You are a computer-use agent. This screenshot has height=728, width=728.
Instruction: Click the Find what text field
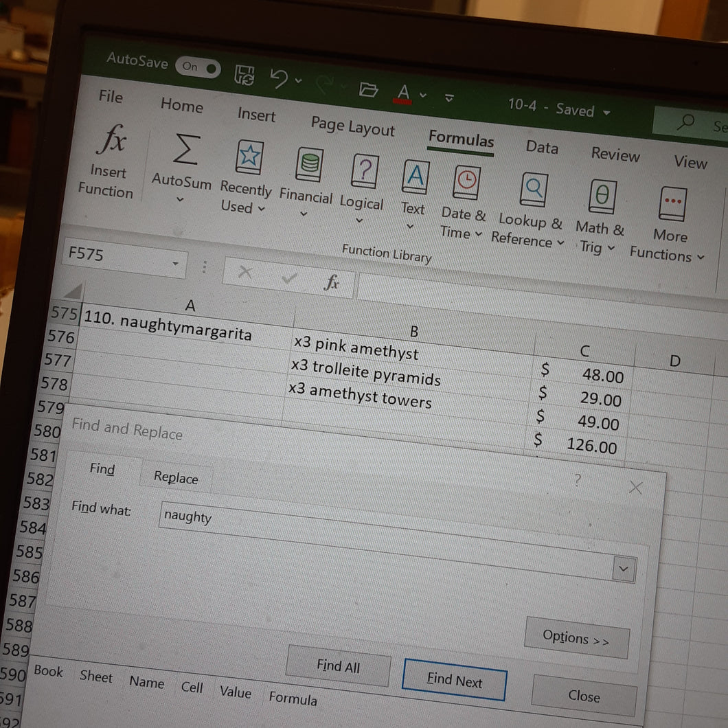click(397, 541)
